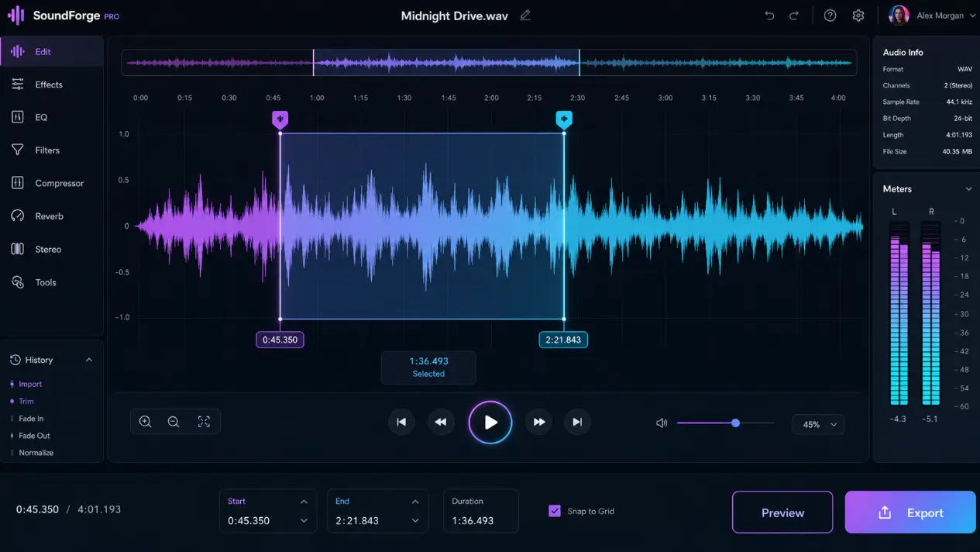This screenshot has width=980, height=552.
Task: Click the purple selection start marker
Action: (x=280, y=120)
